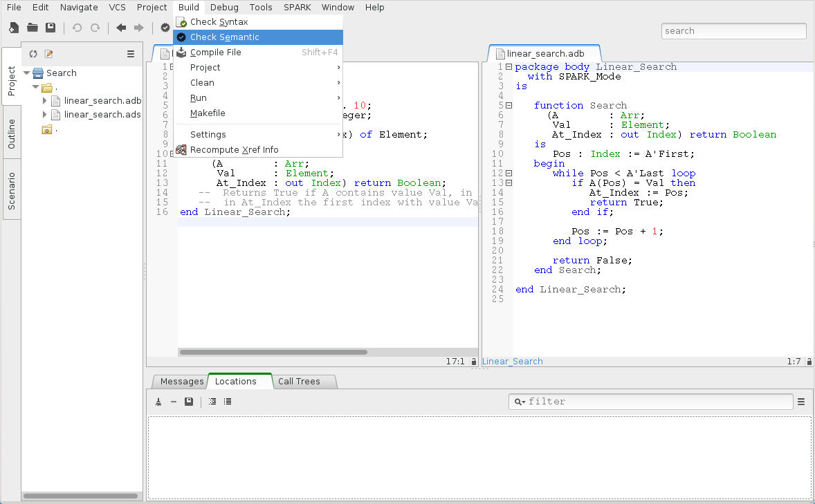815x504 pixels.
Task: Open the Settings submenu
Action: (258, 135)
